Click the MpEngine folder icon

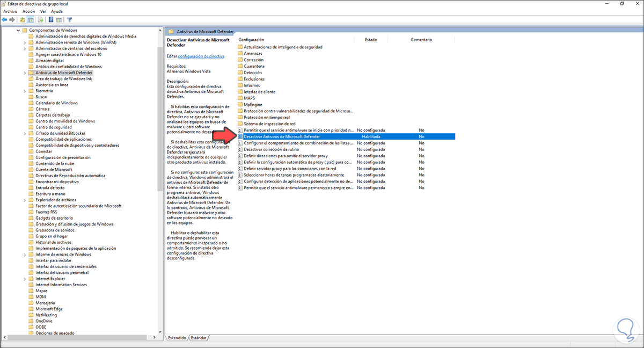coord(240,105)
